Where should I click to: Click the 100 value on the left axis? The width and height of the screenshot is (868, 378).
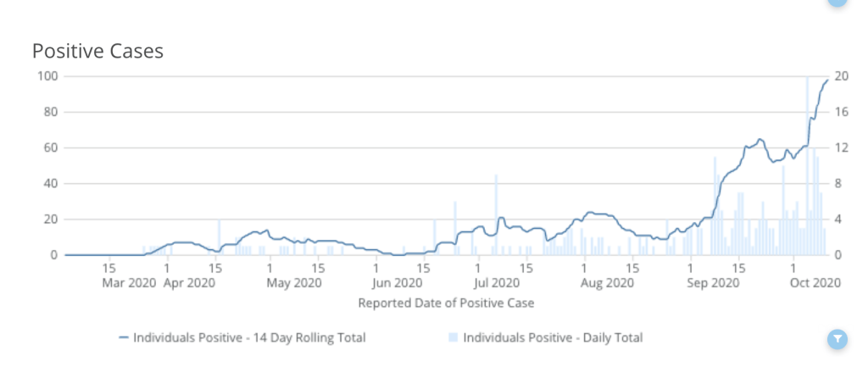pyautogui.click(x=46, y=76)
